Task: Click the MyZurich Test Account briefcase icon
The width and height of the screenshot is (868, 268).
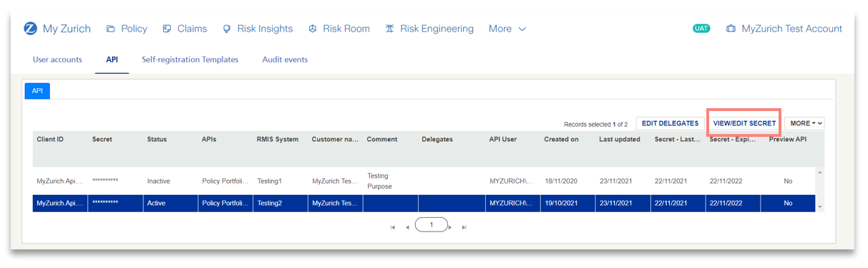Action: [731, 29]
